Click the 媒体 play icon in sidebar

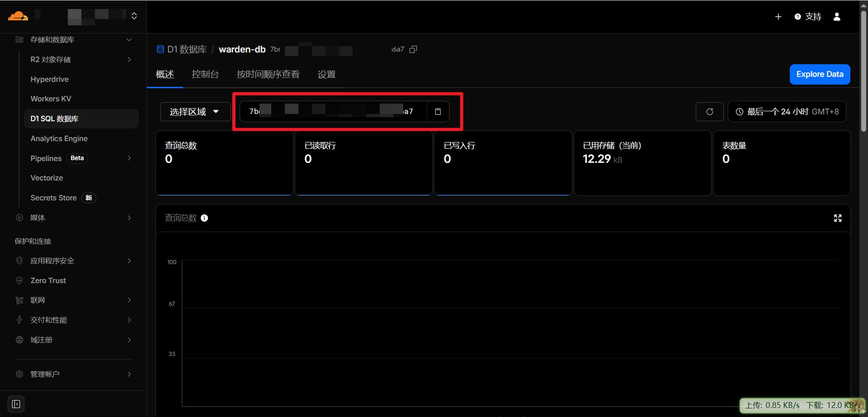coord(19,218)
